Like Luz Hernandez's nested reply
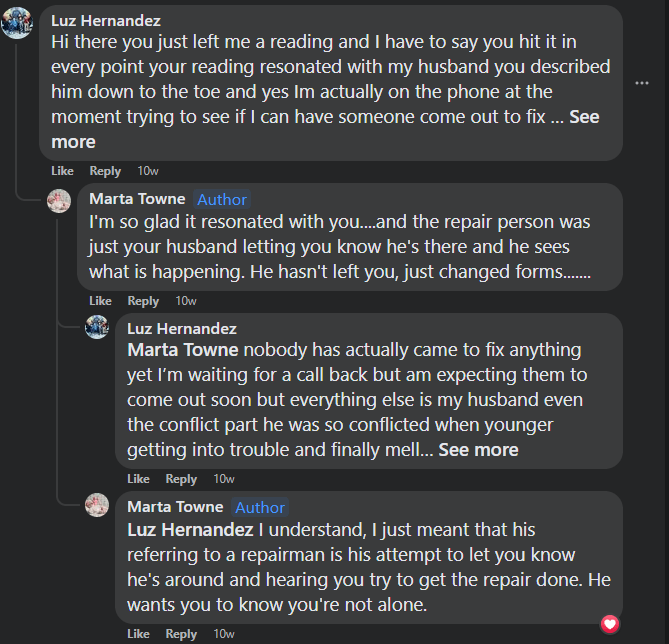This screenshot has width=669, height=644. coord(138,479)
